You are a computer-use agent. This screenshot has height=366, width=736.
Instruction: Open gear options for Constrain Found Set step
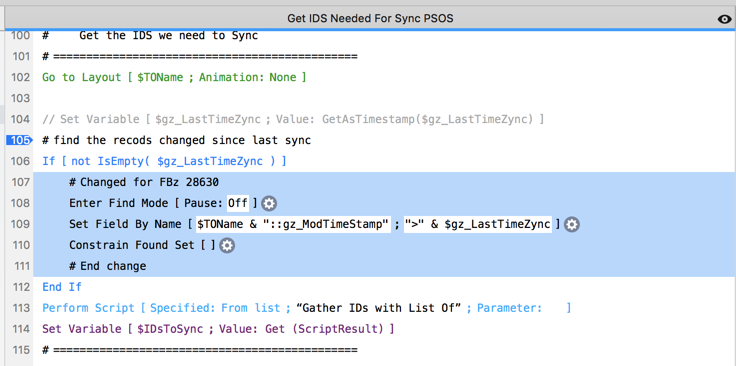(227, 245)
